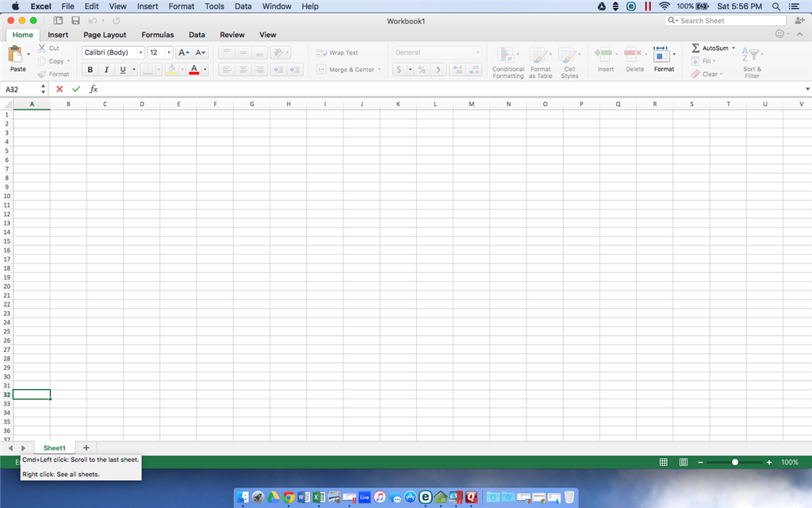Click the increase decimal icon
The height and width of the screenshot is (508, 812).
[x=458, y=70]
